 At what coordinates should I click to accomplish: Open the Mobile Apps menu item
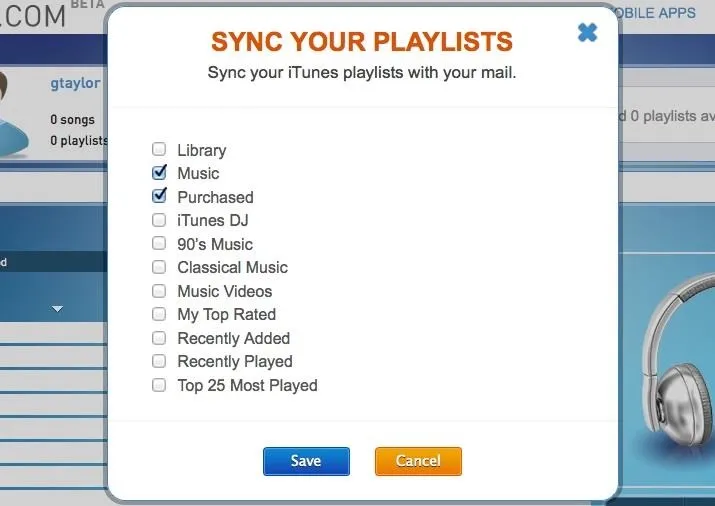657,13
